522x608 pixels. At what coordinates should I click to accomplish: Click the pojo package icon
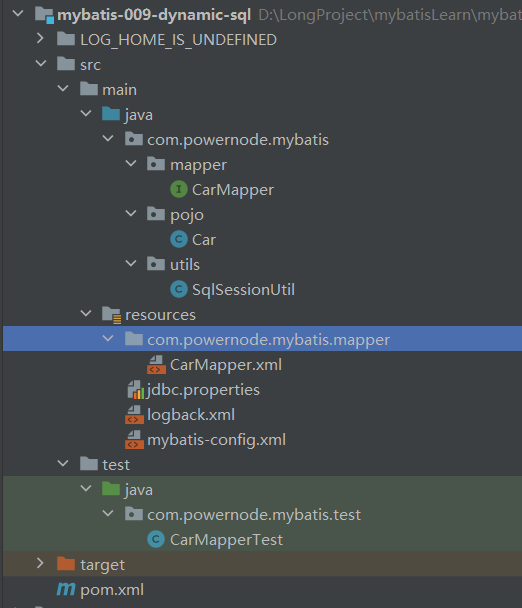tap(156, 214)
